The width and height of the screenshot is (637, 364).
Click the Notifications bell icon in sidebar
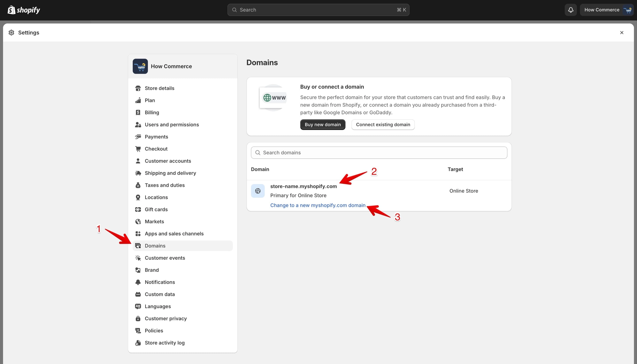[138, 282]
